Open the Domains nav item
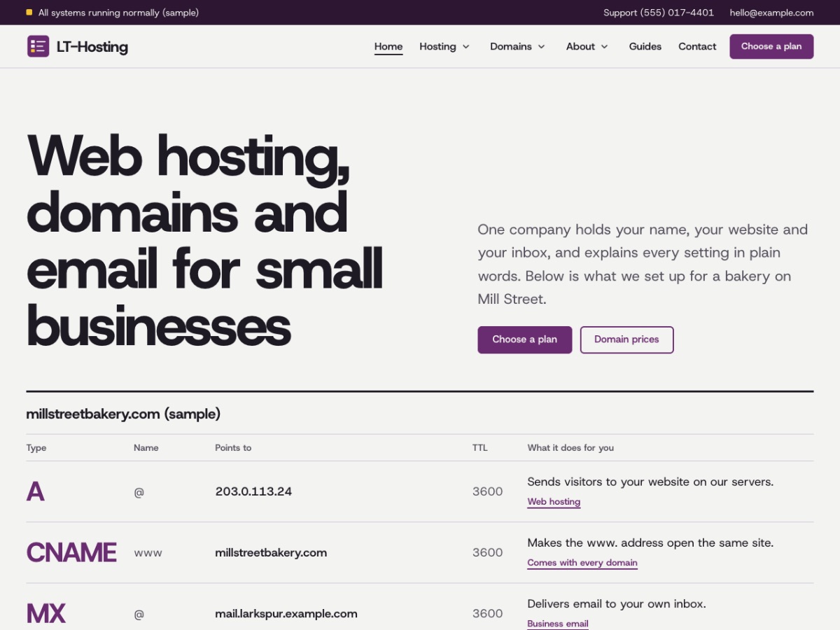This screenshot has height=630, width=840. tap(511, 46)
